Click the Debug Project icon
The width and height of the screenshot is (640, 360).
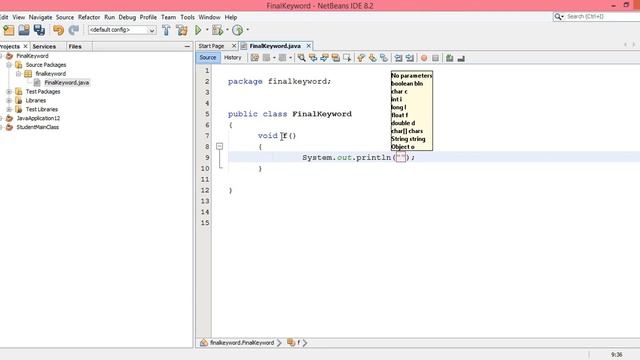click(x=218, y=30)
